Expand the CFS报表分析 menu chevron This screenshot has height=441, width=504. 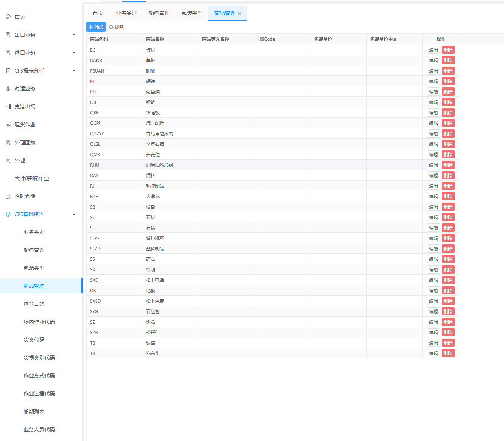tap(74, 71)
